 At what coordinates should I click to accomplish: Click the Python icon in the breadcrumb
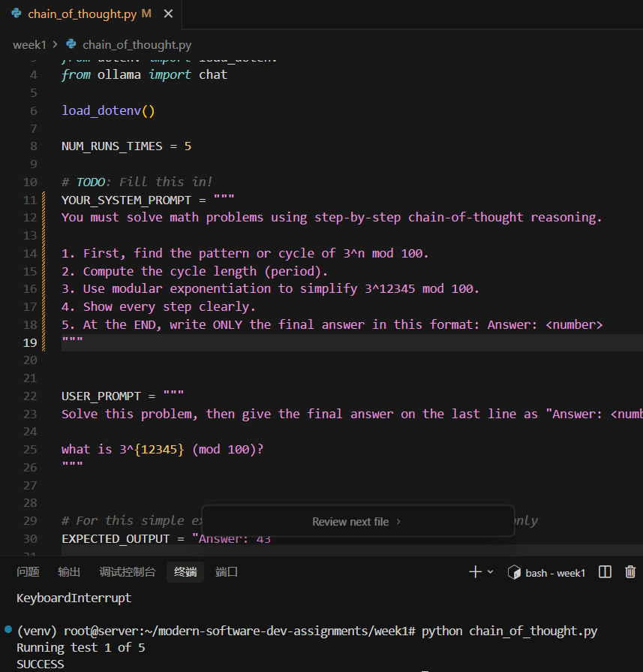click(x=71, y=45)
